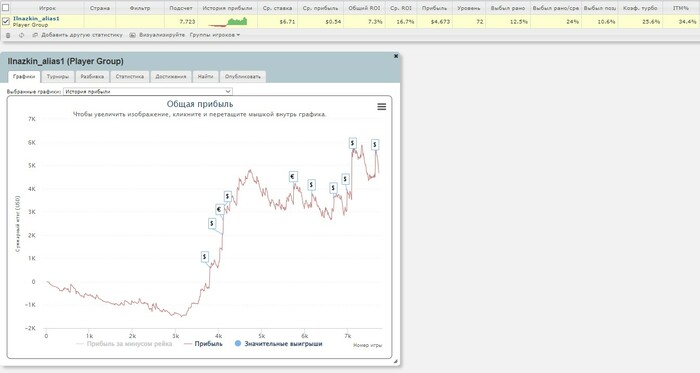Image resolution: width=700 pixels, height=373 pixels.
Task: Click the ability level value 72
Action: 480,21
